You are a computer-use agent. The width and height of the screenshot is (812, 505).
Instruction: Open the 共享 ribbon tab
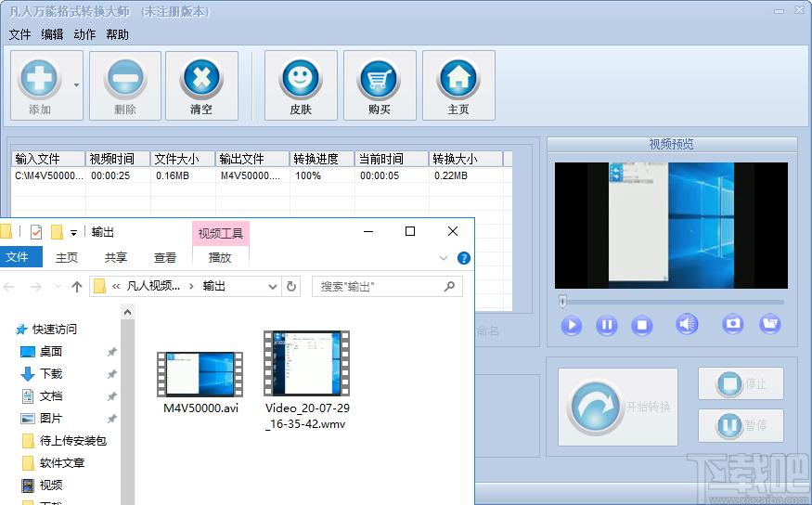(115, 257)
